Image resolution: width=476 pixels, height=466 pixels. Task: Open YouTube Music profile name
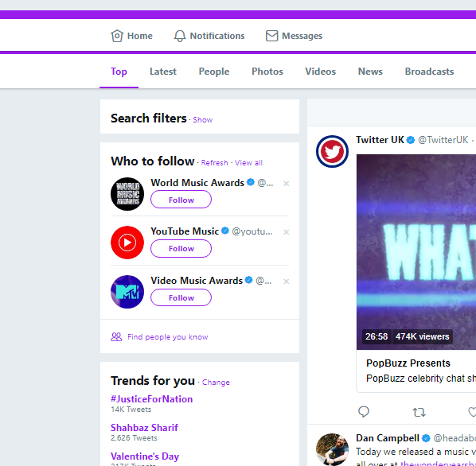(185, 231)
